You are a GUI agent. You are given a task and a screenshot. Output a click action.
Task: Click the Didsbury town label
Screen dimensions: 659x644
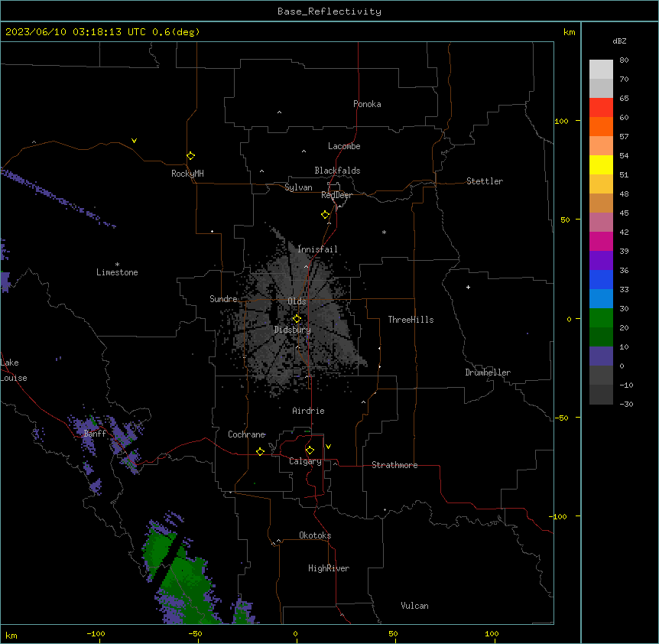pyautogui.click(x=293, y=330)
